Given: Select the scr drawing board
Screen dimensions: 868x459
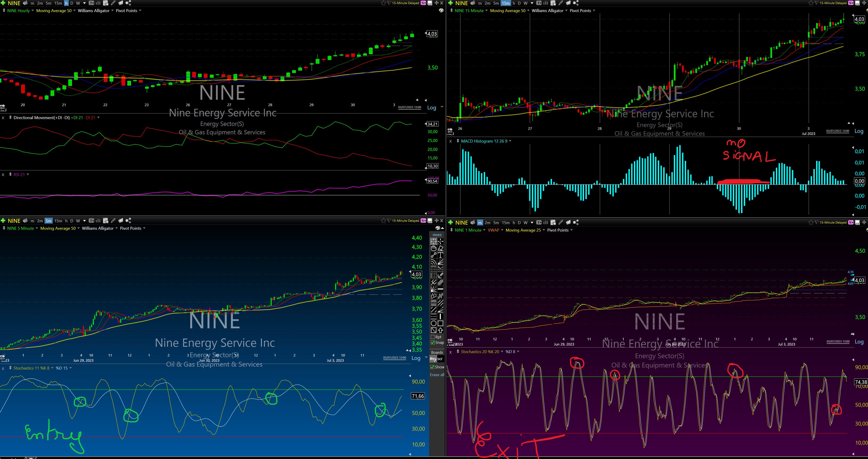Looking at the screenshot, I should pyautogui.click(x=440, y=359).
